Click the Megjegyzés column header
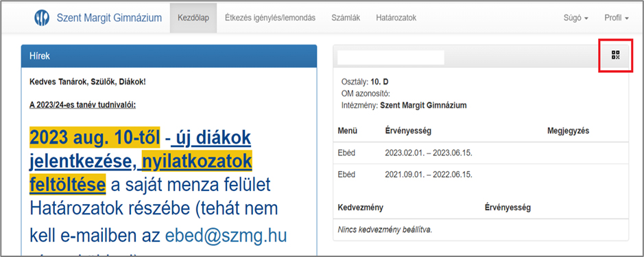This screenshot has width=644, height=257. pos(568,131)
